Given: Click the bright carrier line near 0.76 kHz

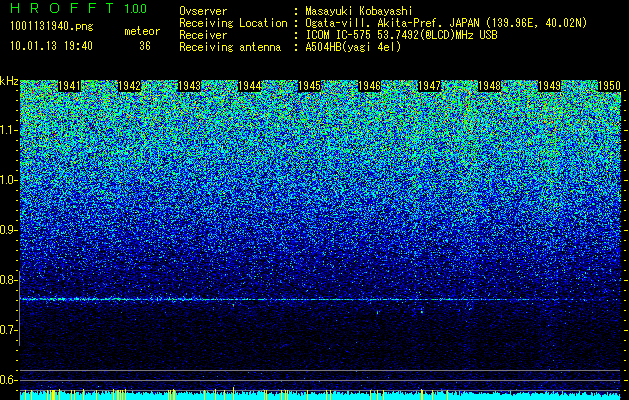Looking at the screenshot, I should [x=321, y=299].
